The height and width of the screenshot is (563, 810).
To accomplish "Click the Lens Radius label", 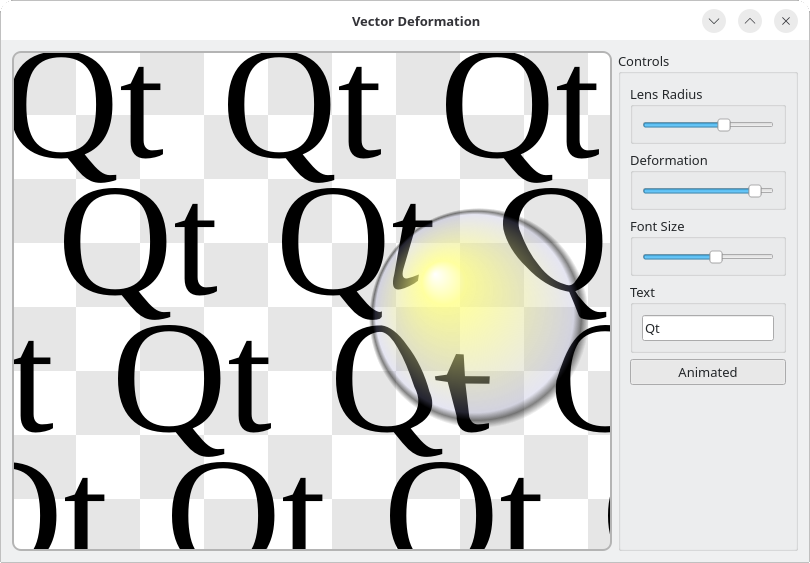I will [666, 95].
